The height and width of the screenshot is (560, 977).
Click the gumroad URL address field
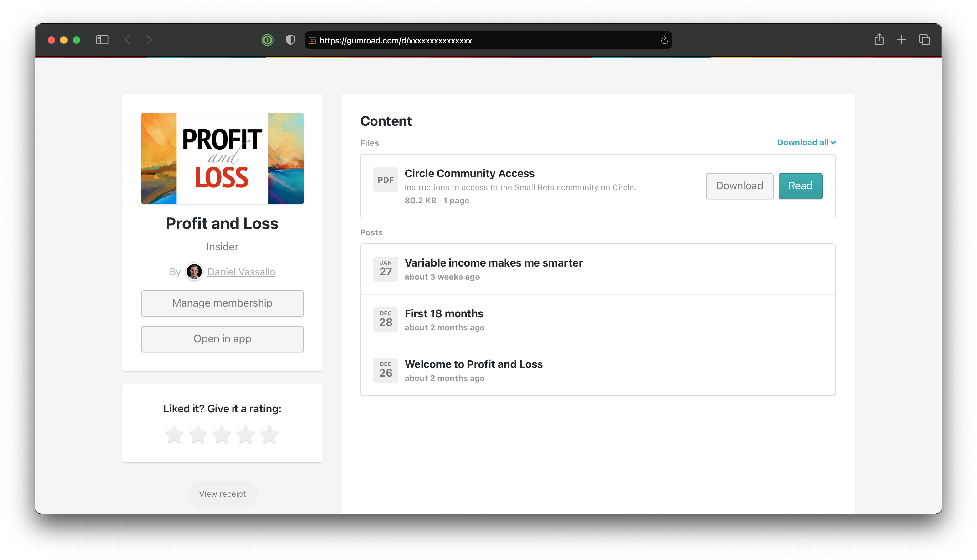[x=485, y=40]
